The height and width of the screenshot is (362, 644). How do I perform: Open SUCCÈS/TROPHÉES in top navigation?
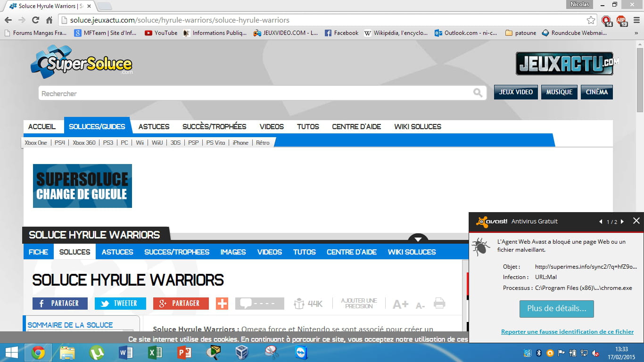pyautogui.click(x=215, y=126)
